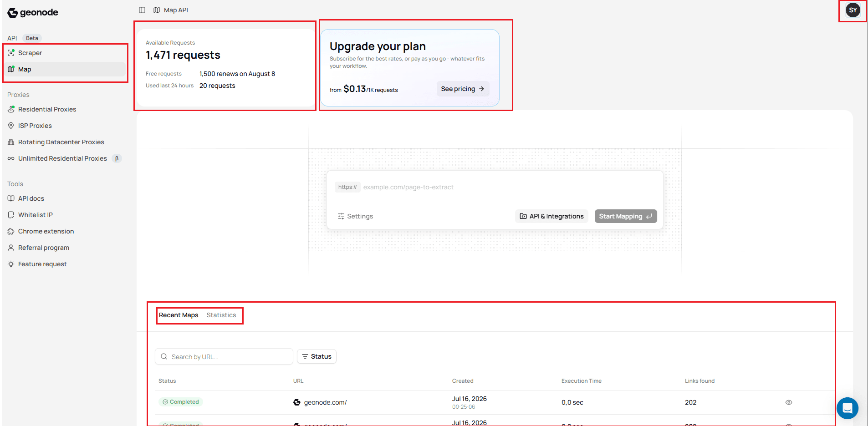
Task: Click the Rotating Datacenter Proxies building icon
Action: click(x=11, y=142)
